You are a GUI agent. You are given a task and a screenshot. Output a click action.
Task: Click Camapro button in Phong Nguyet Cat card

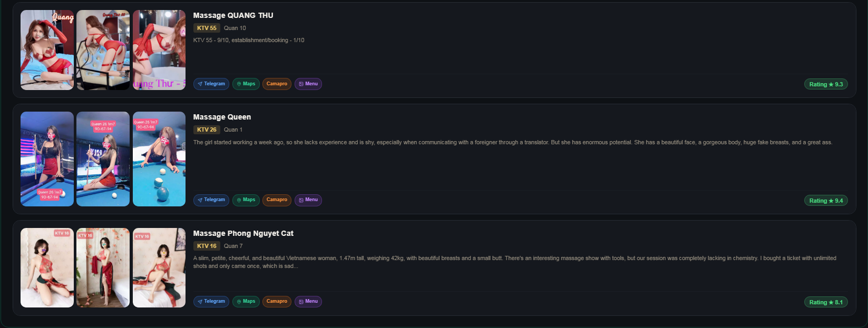[x=277, y=302]
